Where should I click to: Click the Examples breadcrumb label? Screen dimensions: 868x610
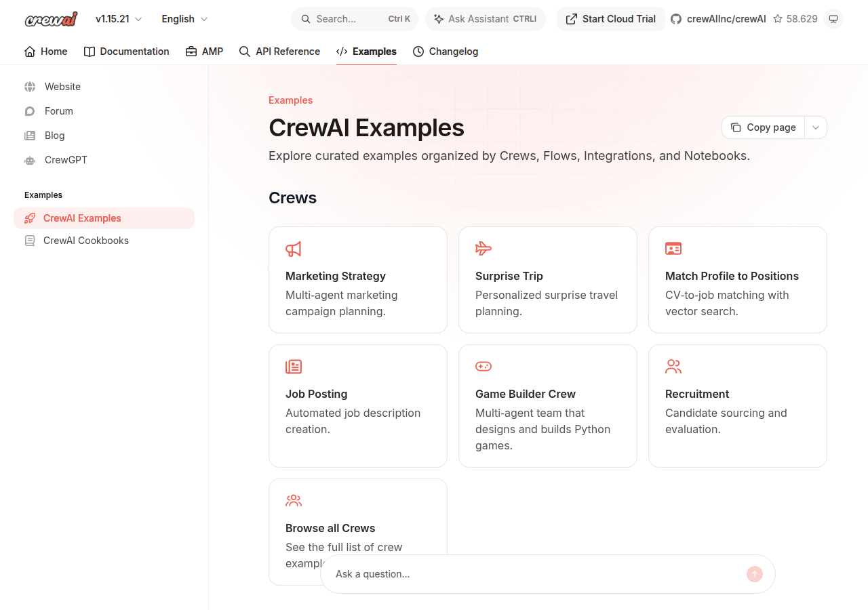[290, 100]
